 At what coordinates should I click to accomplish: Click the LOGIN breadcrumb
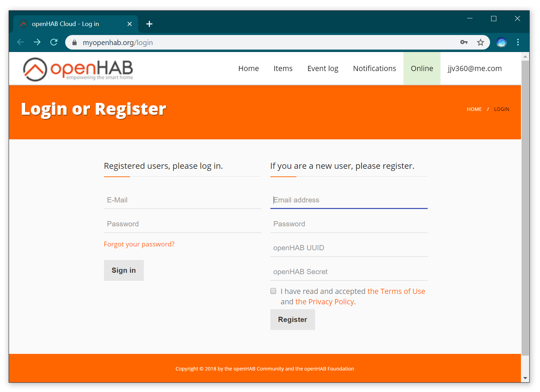[502, 109]
